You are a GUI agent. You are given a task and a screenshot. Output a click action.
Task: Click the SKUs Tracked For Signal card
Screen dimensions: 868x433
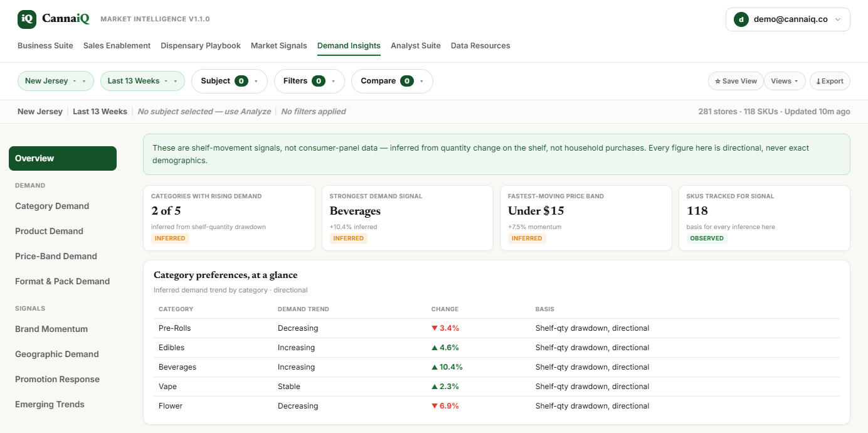tap(765, 218)
